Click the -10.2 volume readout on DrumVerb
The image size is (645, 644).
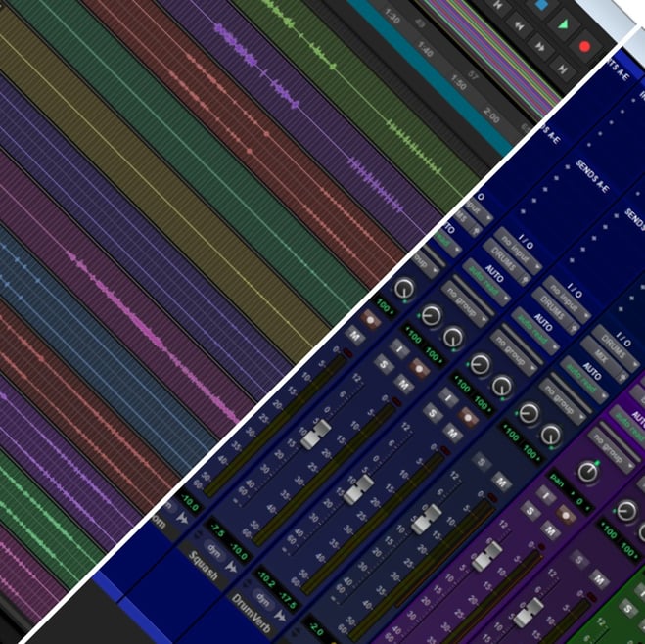click(266, 578)
